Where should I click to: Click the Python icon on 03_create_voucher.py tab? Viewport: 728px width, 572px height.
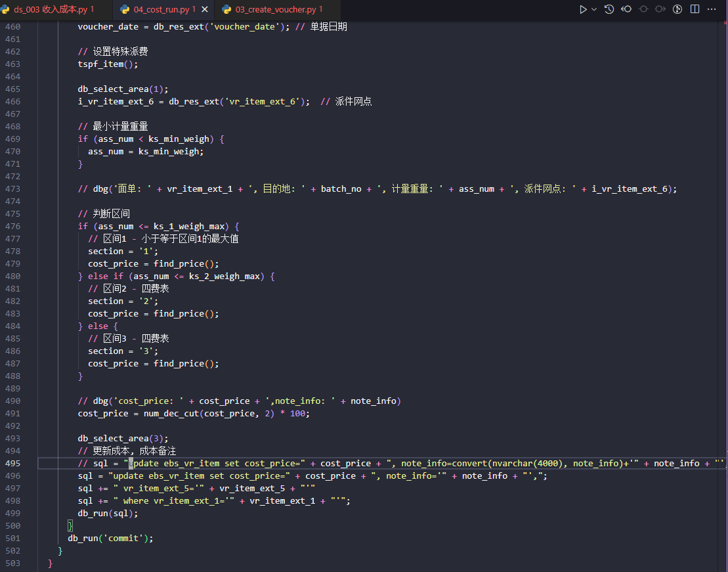coord(227,10)
